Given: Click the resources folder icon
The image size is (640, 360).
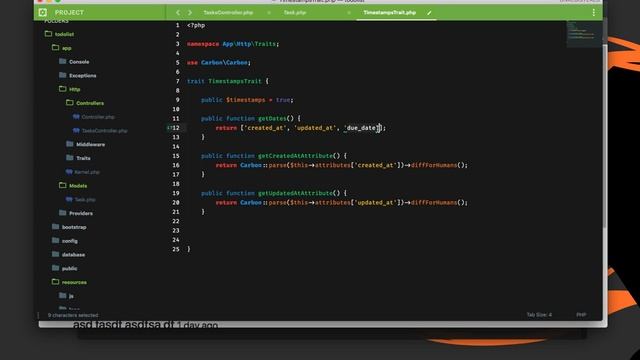Looking at the screenshot, I should click(56, 282).
